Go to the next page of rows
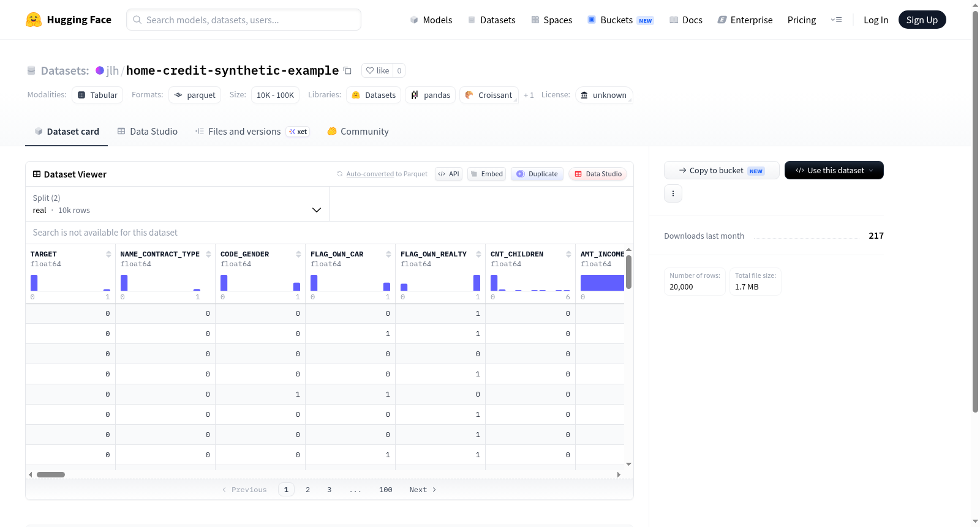This screenshot has height=527, width=980. [423, 490]
